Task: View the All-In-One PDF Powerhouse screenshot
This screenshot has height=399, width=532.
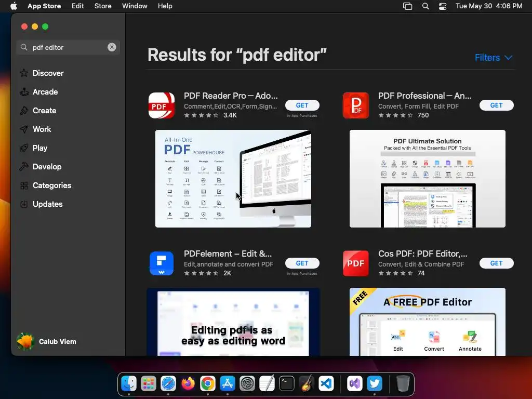Action: [233, 179]
